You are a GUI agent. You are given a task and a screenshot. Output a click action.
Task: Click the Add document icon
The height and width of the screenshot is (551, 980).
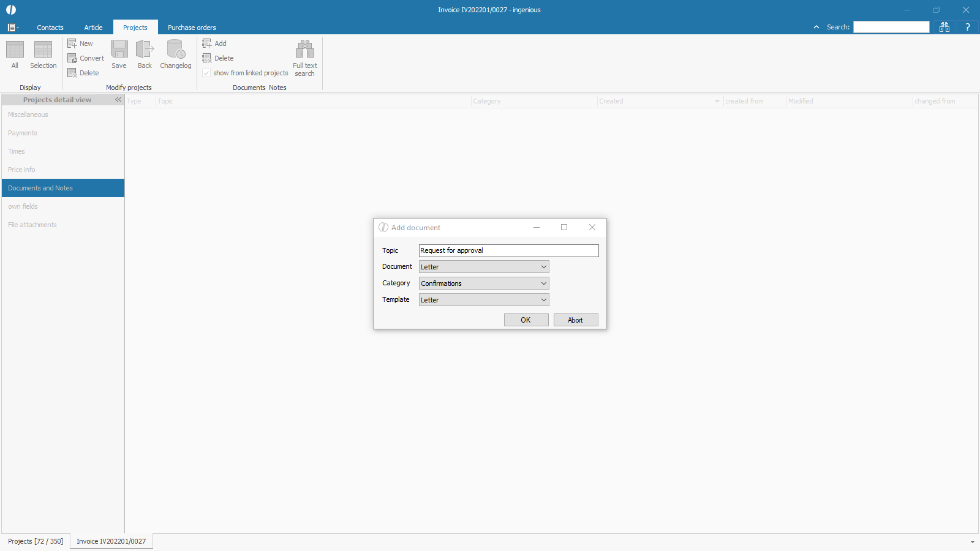coord(207,43)
